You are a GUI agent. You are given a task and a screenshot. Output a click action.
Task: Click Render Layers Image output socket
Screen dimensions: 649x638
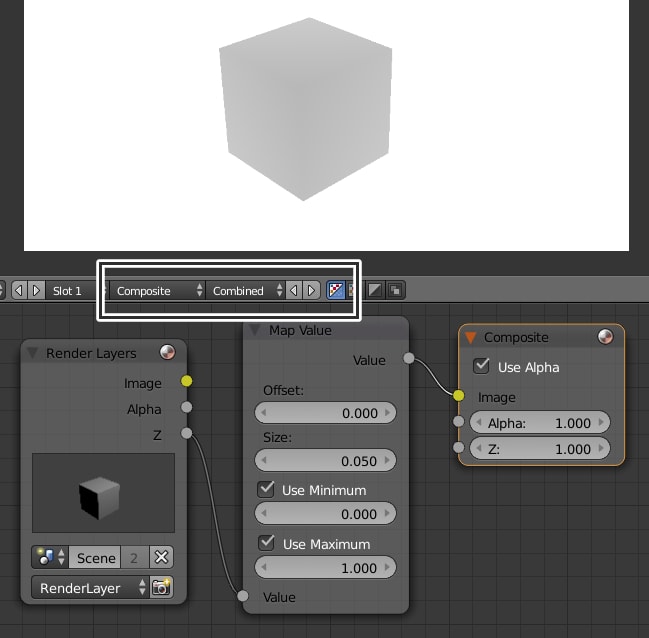[x=187, y=381]
